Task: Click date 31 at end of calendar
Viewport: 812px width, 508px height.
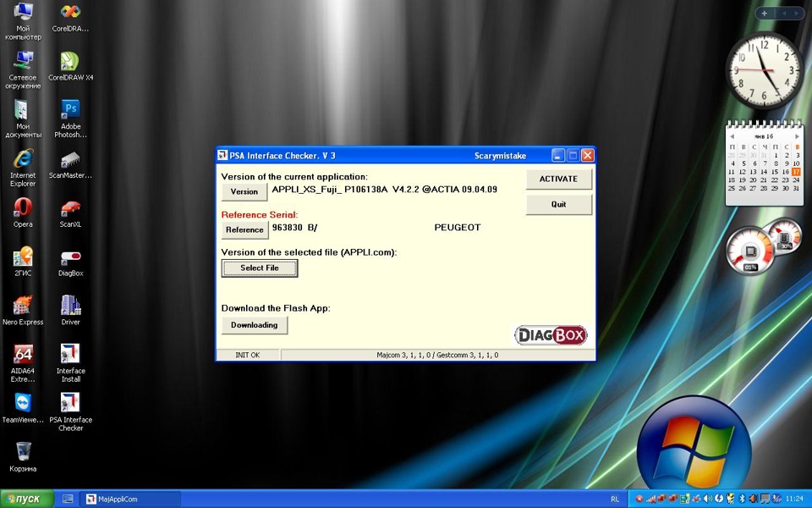Action: pyautogui.click(x=796, y=188)
